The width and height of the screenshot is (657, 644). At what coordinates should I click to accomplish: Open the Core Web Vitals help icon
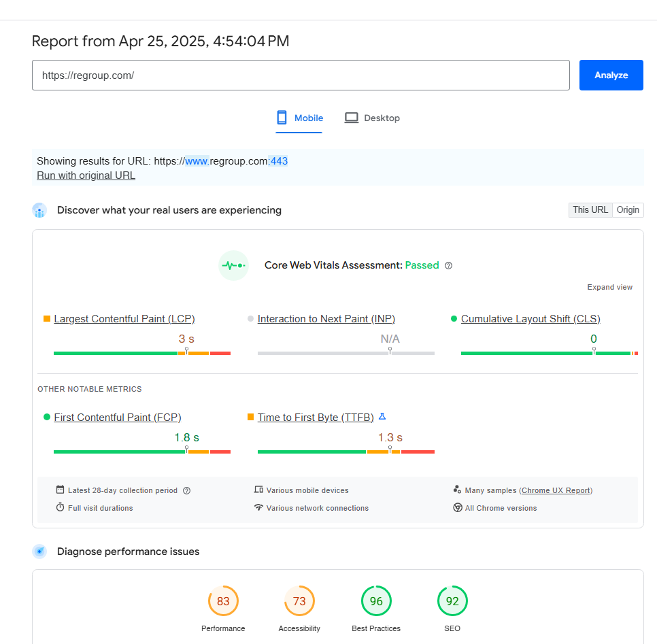(448, 266)
